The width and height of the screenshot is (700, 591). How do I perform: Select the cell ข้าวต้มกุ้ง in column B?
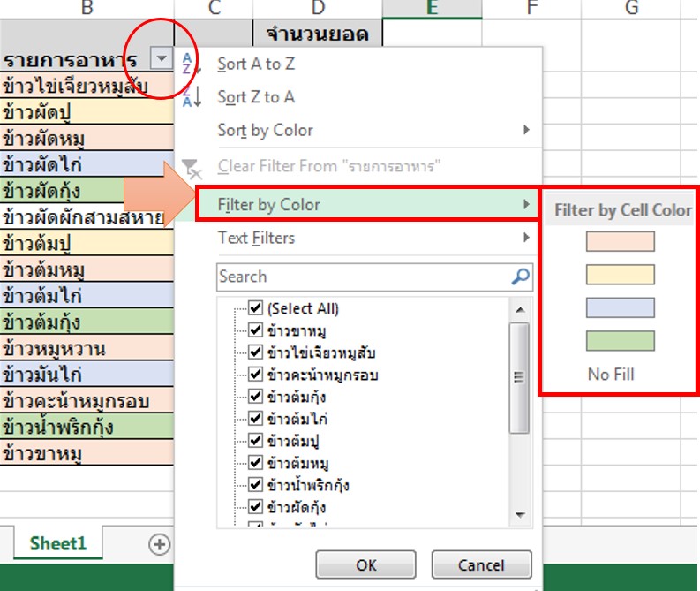coord(87,322)
